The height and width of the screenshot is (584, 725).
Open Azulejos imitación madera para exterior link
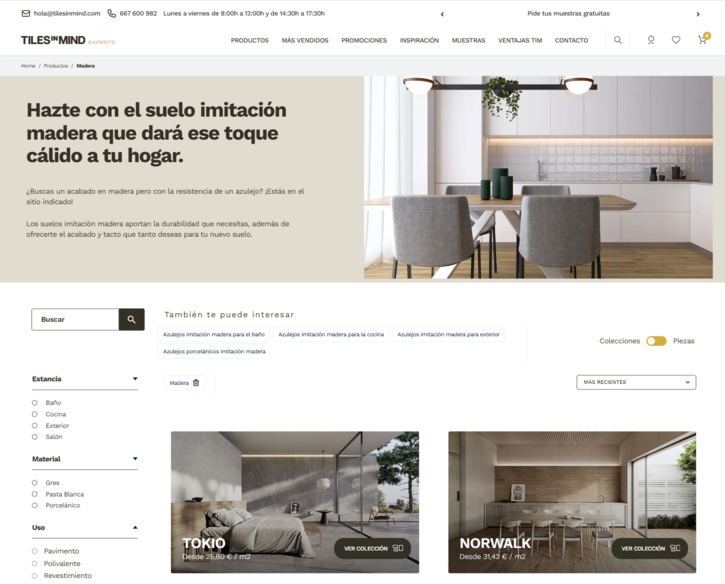point(449,334)
